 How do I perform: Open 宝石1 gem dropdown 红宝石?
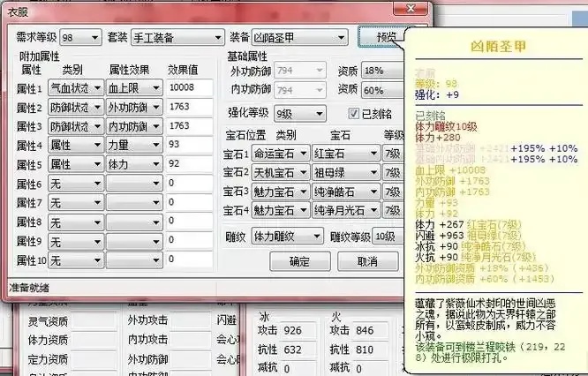click(346, 154)
